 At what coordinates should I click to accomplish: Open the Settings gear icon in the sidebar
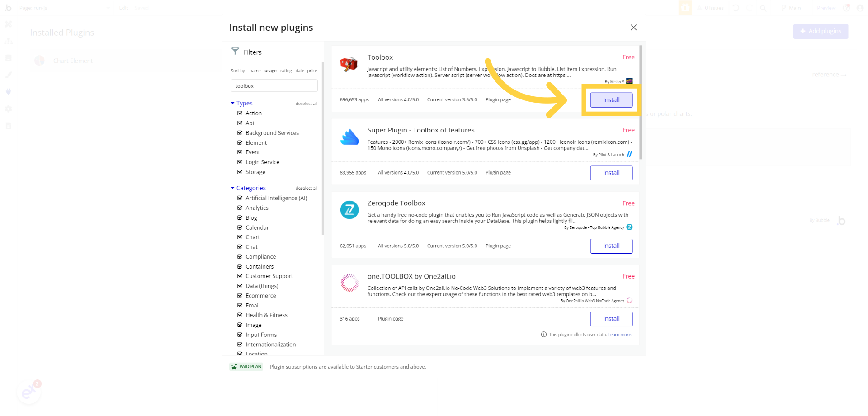click(x=8, y=109)
